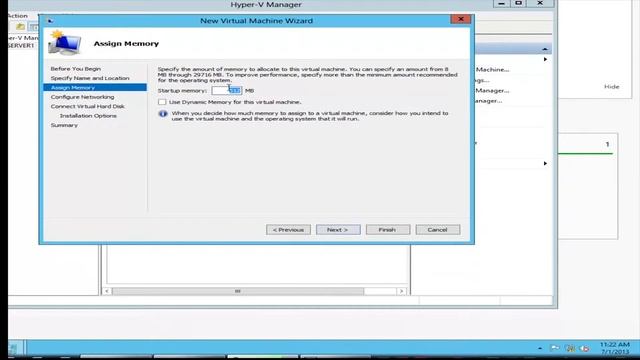
Task: Collapse the Actions pane section header
Action: coord(545,49)
